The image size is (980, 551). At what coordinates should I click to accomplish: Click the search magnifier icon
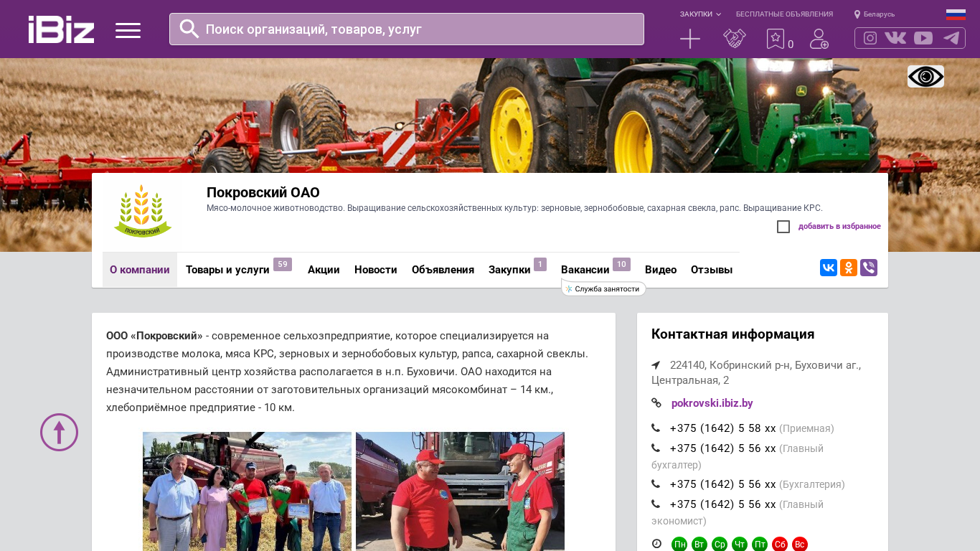coord(189,29)
